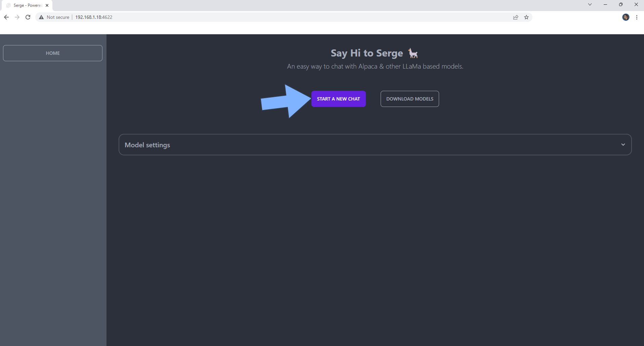Image resolution: width=644 pixels, height=346 pixels.
Task: Click the address bar URL 192.168.1.18:4622
Action: pyautogui.click(x=94, y=17)
